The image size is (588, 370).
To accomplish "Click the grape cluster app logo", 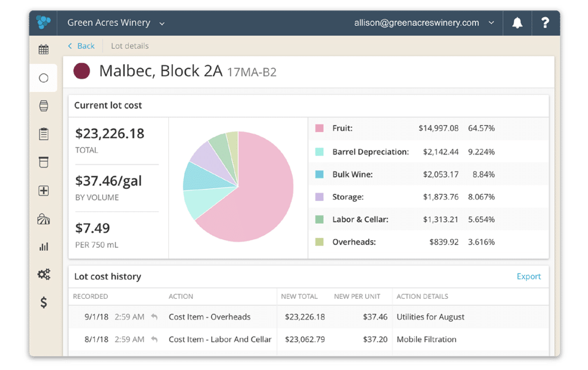I will pyautogui.click(x=44, y=22).
